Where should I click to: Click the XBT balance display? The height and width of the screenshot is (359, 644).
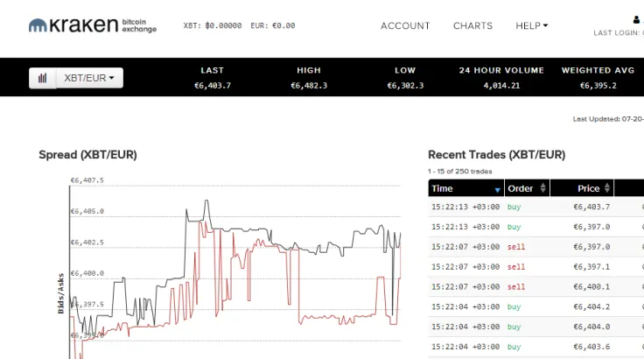point(213,25)
